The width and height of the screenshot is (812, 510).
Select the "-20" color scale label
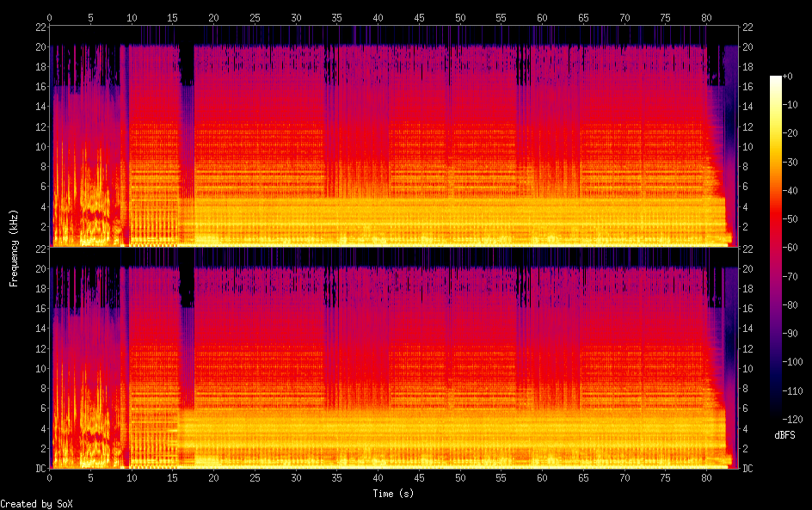pos(790,133)
